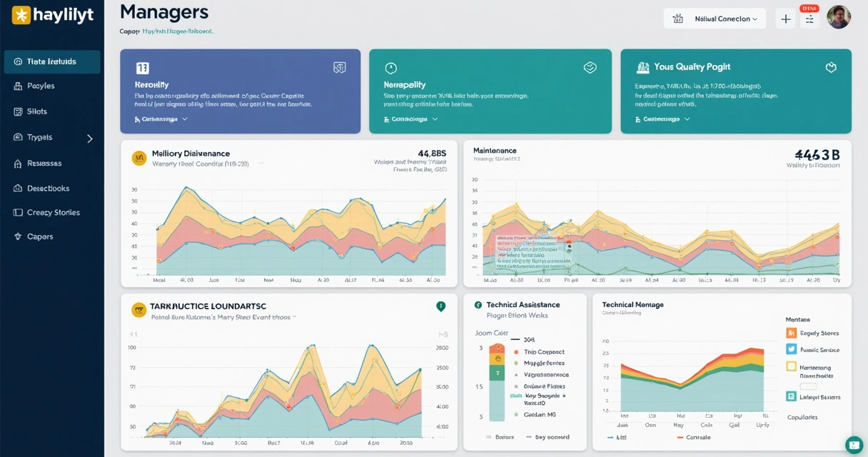Screen dimensions: 868x457
Task: Click the check badge icon on Nerrapality card
Action: (x=590, y=68)
